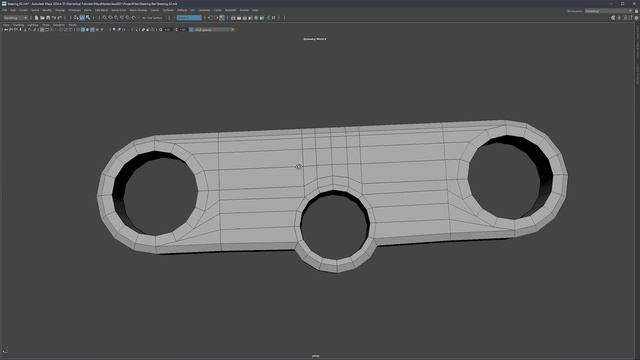Toggle viewport grid display icon
Viewport: 640px width, 360px height.
pyautogui.click(x=42, y=30)
